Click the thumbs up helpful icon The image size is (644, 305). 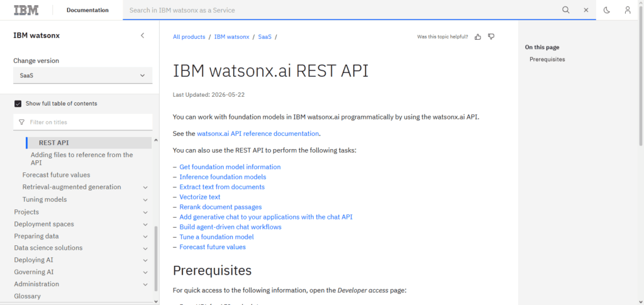(478, 36)
